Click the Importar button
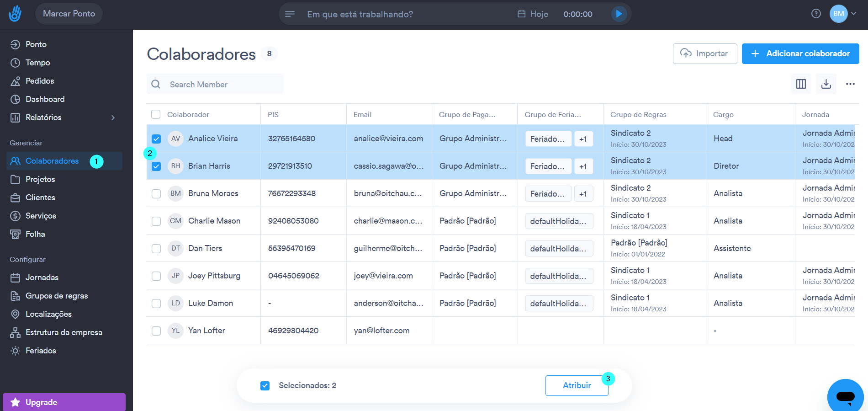 (705, 53)
